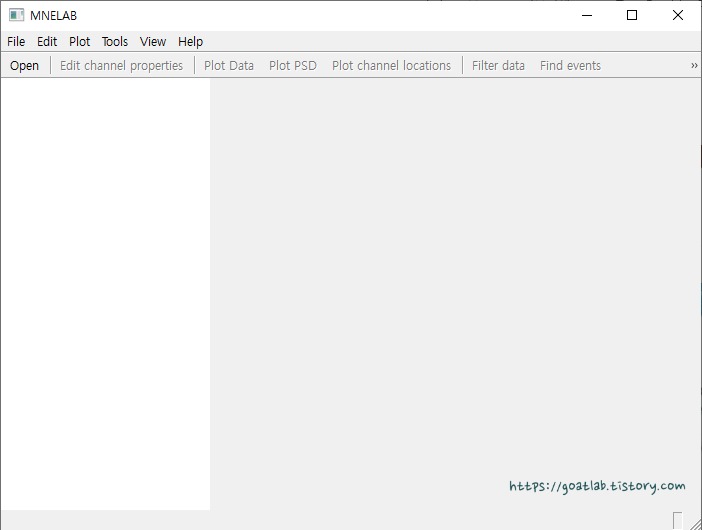Open the File menu

click(16, 42)
